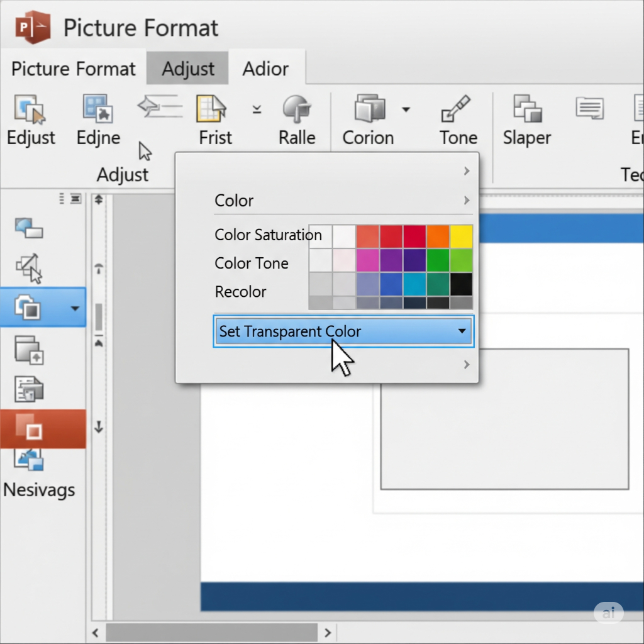Switch to the Adior tab

[x=265, y=69]
